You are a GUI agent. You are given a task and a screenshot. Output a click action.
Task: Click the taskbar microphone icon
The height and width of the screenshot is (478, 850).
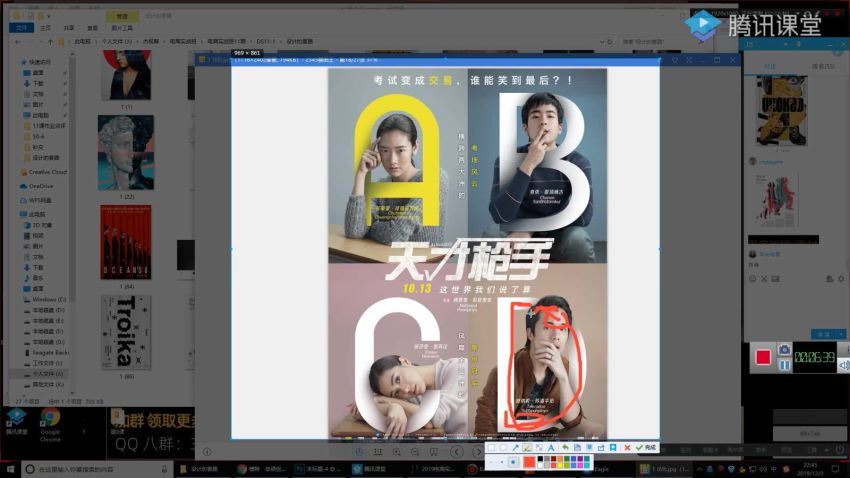(x=164, y=469)
